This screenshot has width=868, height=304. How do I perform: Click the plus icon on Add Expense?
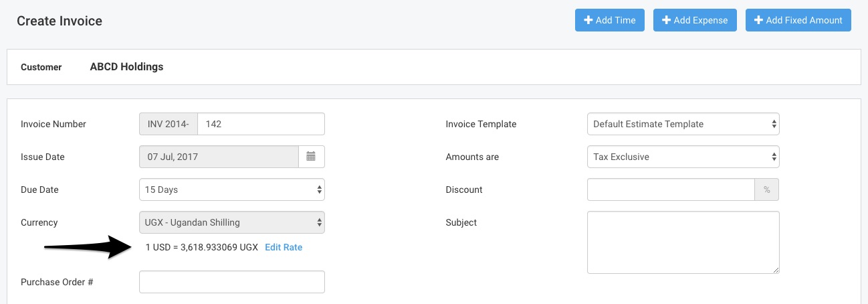pos(666,20)
